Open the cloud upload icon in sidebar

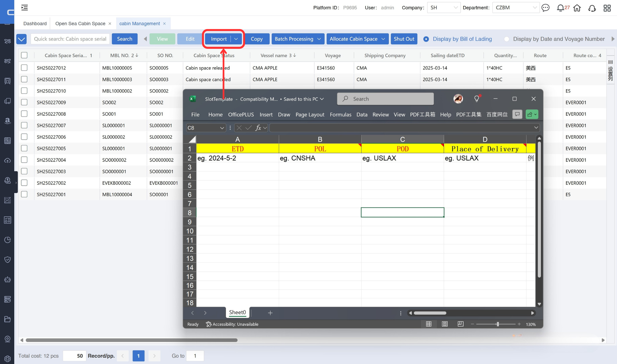pyautogui.click(x=8, y=160)
